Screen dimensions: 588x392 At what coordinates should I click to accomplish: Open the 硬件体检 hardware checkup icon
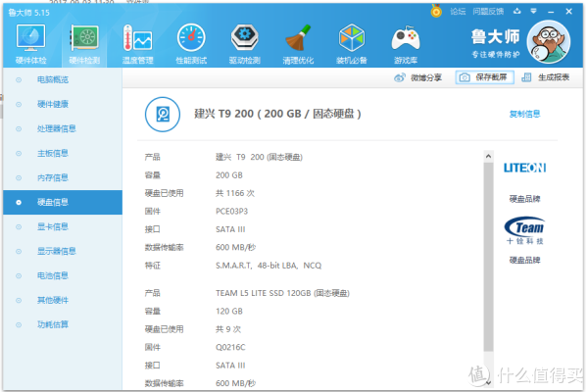(x=30, y=43)
